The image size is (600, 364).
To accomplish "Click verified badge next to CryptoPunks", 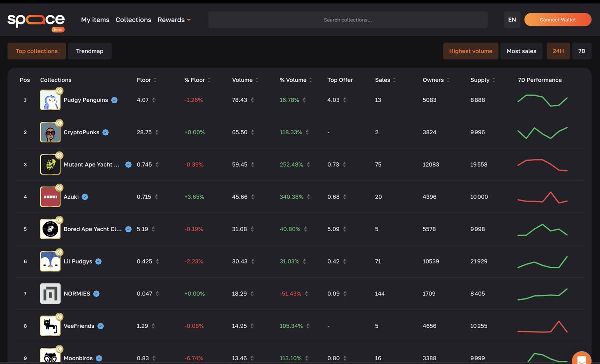I will click(x=105, y=132).
